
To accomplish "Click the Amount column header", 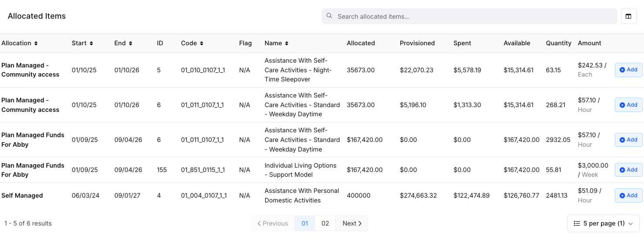I will (589, 43).
